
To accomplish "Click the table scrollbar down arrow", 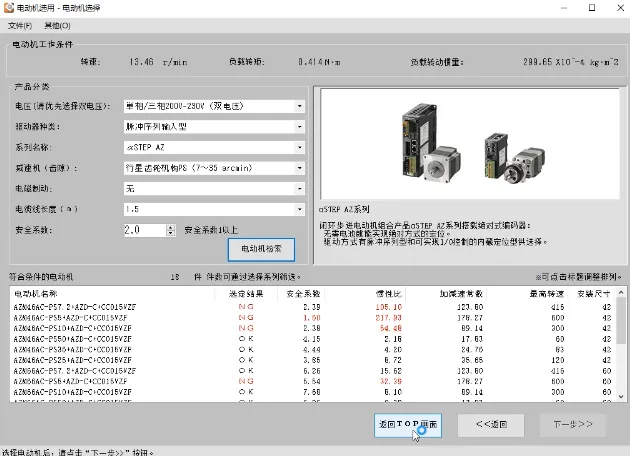I will click(621, 397).
